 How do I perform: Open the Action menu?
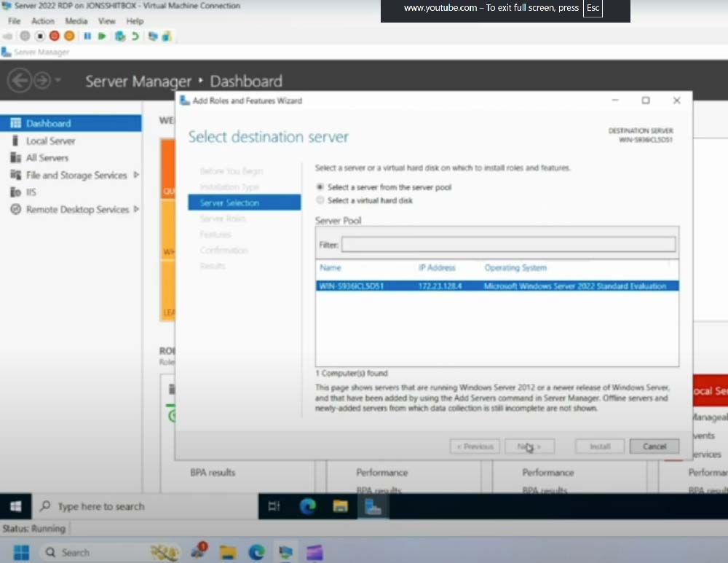[x=43, y=21]
